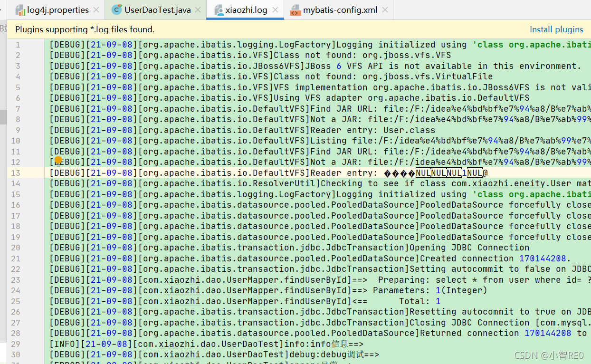This screenshot has height=364, width=591.
Task: Click 'Returned connection 170144208' line 28
Action: pyautogui.click(x=320, y=333)
